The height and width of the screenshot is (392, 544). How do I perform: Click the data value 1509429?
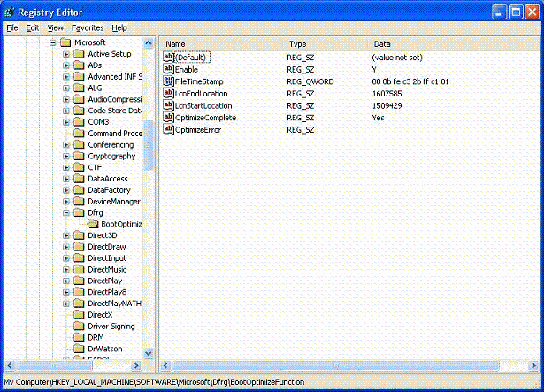[387, 105]
